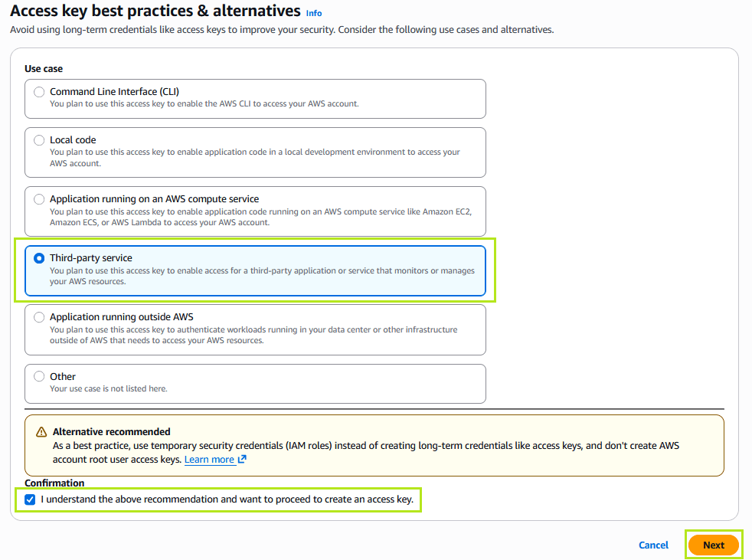Select the Other use case option

coord(39,377)
